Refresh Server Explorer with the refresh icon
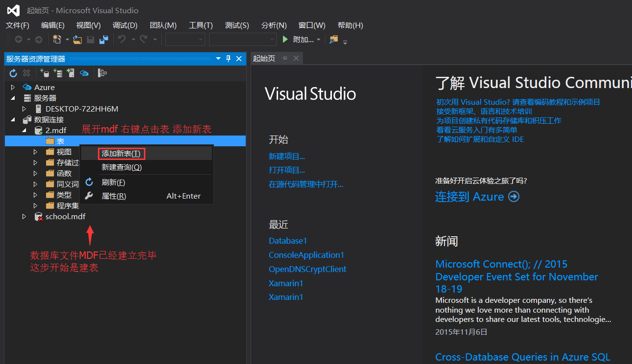 tap(13, 73)
